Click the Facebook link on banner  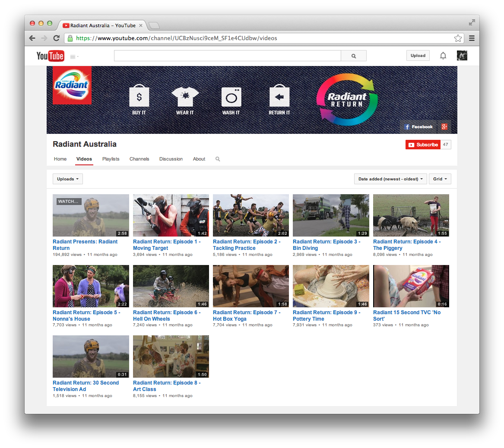click(x=419, y=127)
